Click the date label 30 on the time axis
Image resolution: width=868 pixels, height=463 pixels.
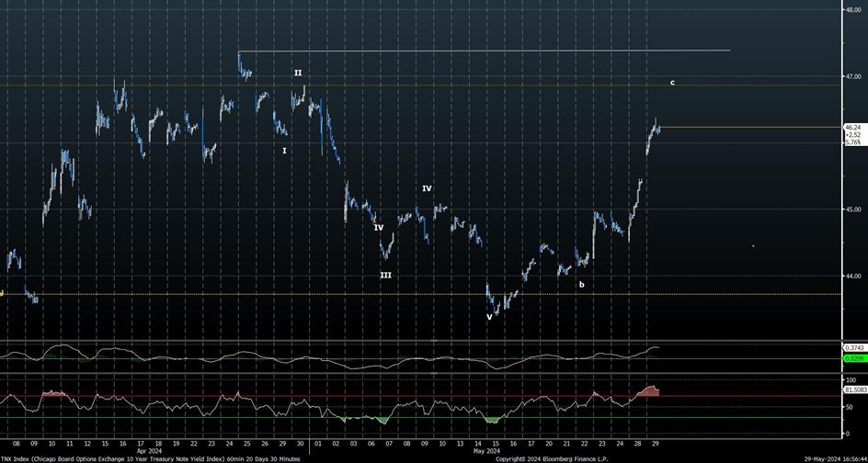tap(300, 444)
